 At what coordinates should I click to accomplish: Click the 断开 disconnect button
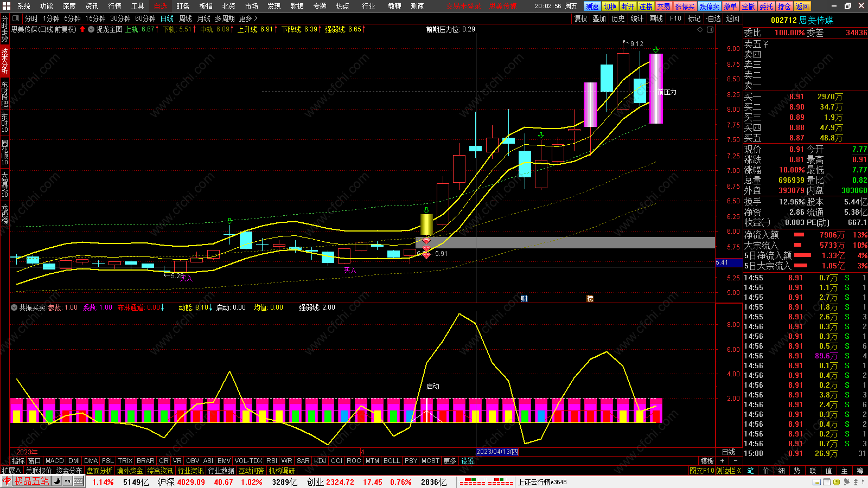[628, 6]
